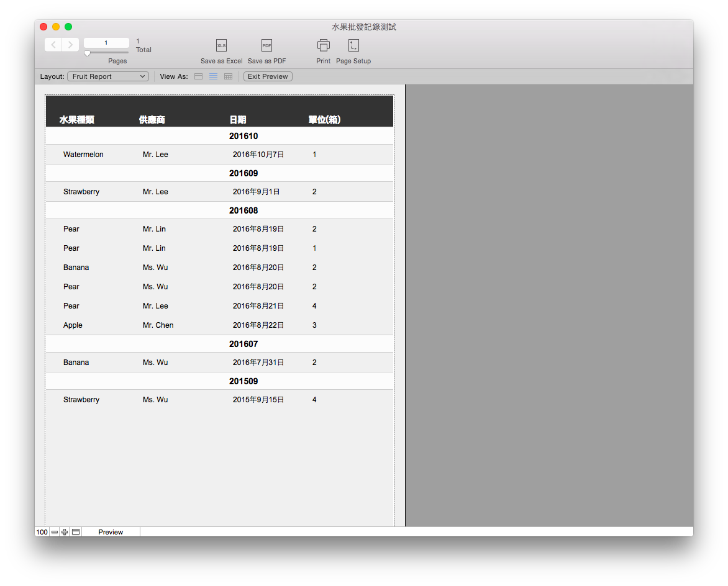Click the page number input field

pos(106,43)
